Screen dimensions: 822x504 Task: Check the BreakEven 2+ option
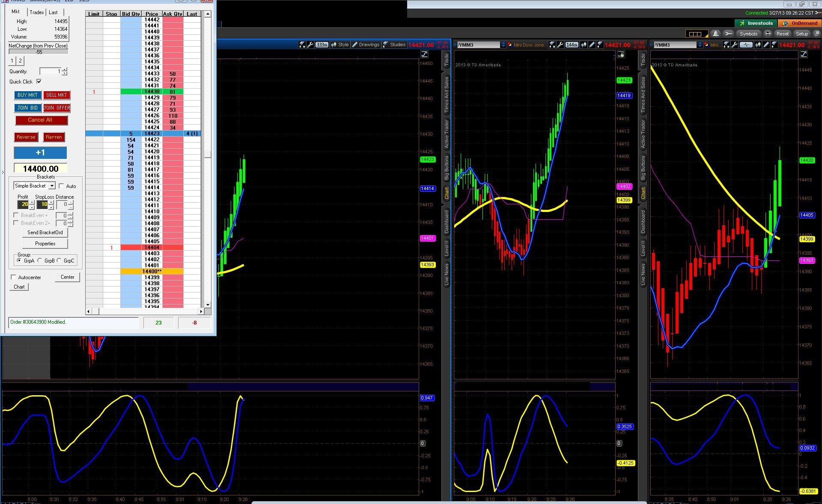tap(16, 223)
